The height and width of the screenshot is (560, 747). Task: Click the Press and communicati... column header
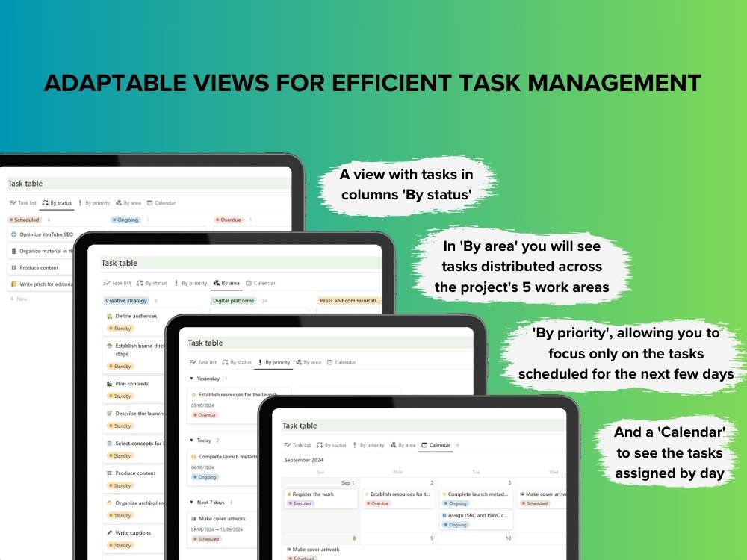coord(350,300)
